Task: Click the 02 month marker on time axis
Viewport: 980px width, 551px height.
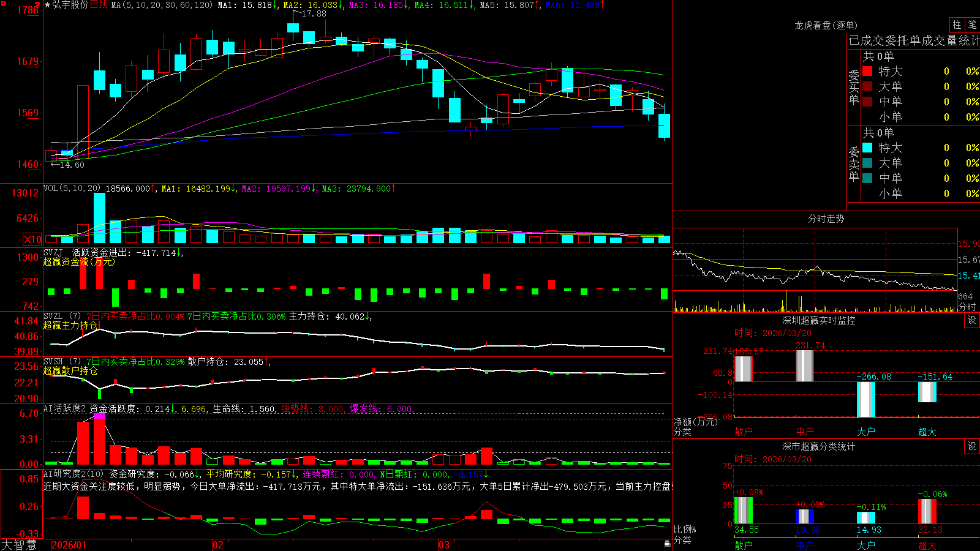Action: click(217, 545)
